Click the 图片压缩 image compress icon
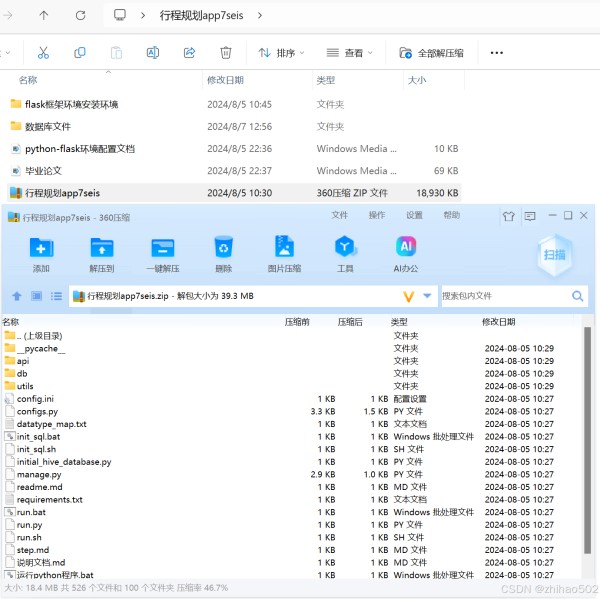 pyautogui.click(x=284, y=255)
